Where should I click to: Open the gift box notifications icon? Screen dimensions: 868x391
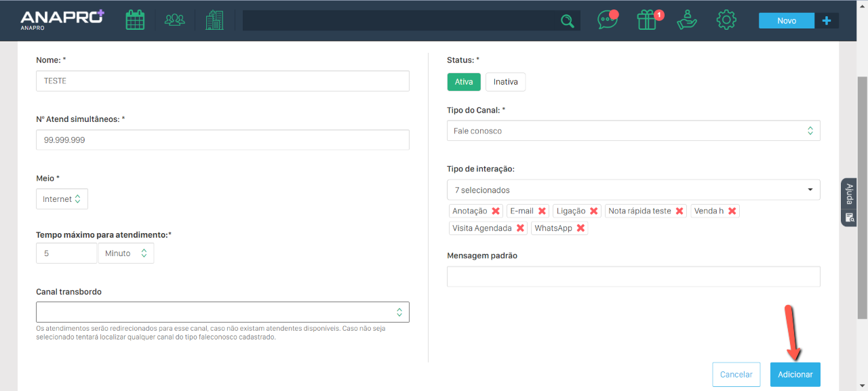[x=648, y=20]
